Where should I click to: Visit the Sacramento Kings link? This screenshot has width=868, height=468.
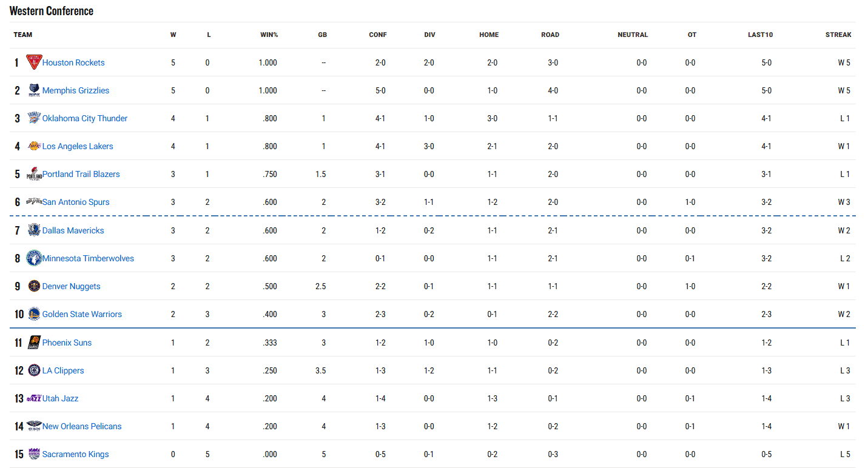coord(76,454)
